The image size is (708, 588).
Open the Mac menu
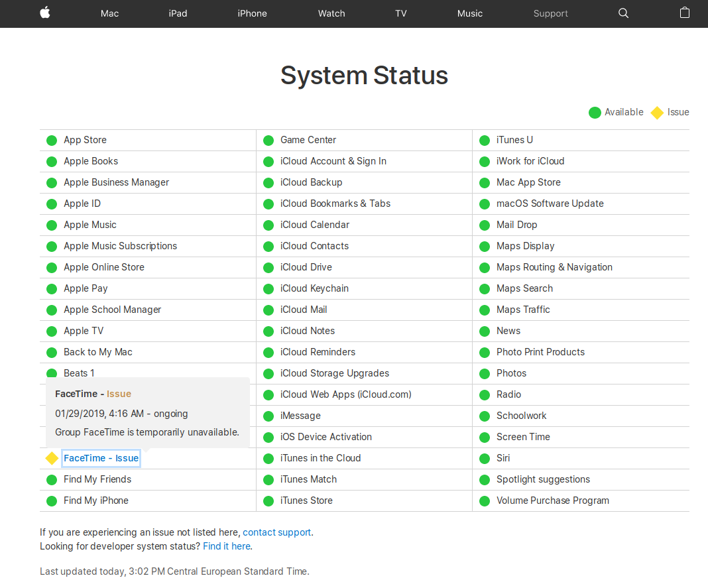point(110,13)
